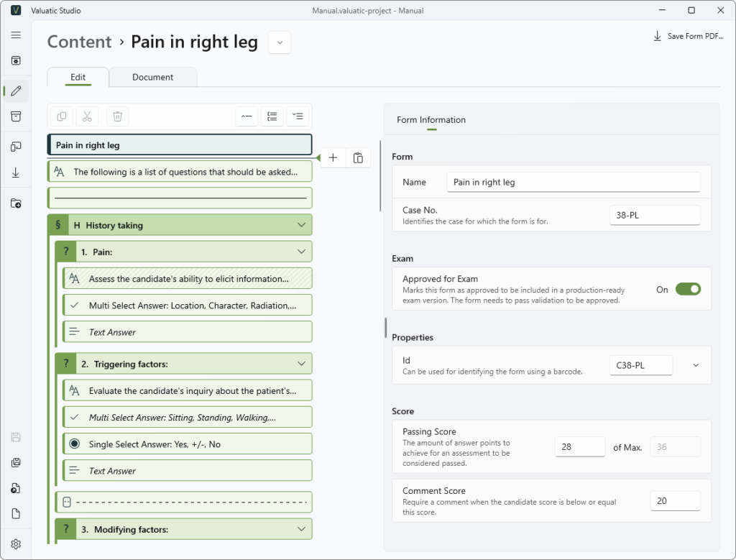Viewport: 736px width, 560px height.
Task: Collapse the History taking section
Action: pos(301,225)
